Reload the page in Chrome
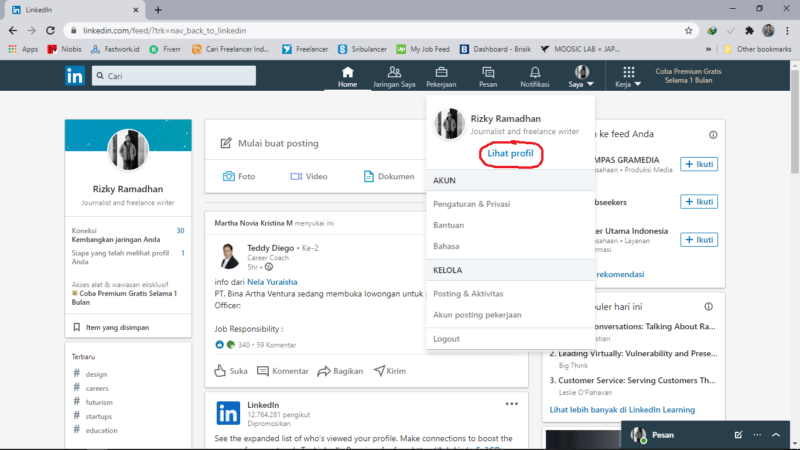The image size is (800, 450). click(50, 31)
